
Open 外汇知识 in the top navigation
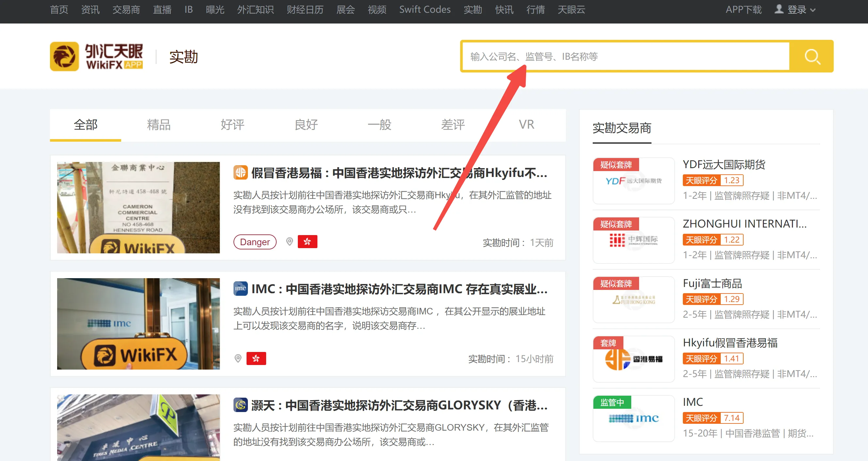coord(255,9)
